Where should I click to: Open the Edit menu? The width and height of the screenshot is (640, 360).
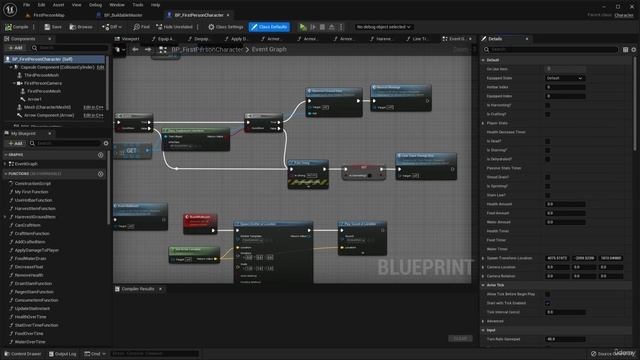point(41,5)
